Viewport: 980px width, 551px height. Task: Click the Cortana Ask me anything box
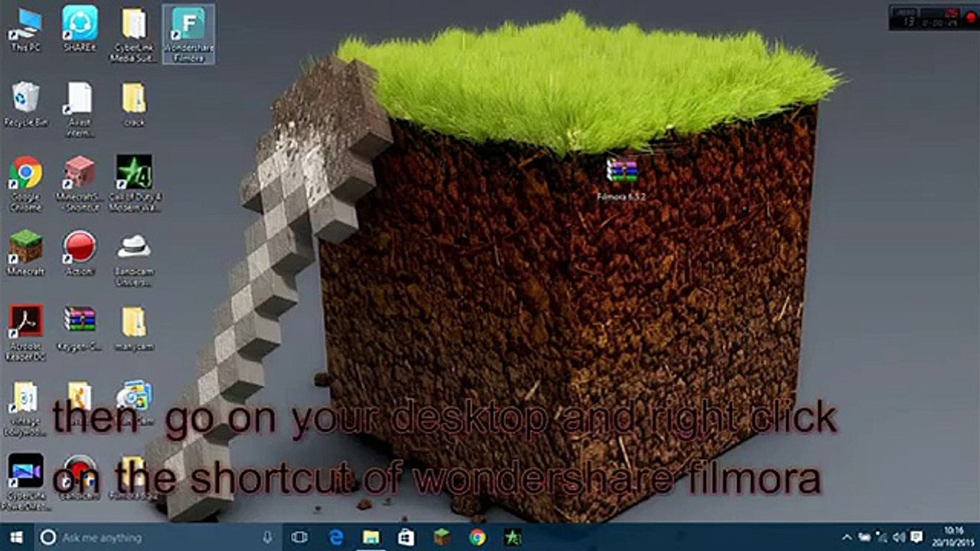pyautogui.click(x=158, y=537)
